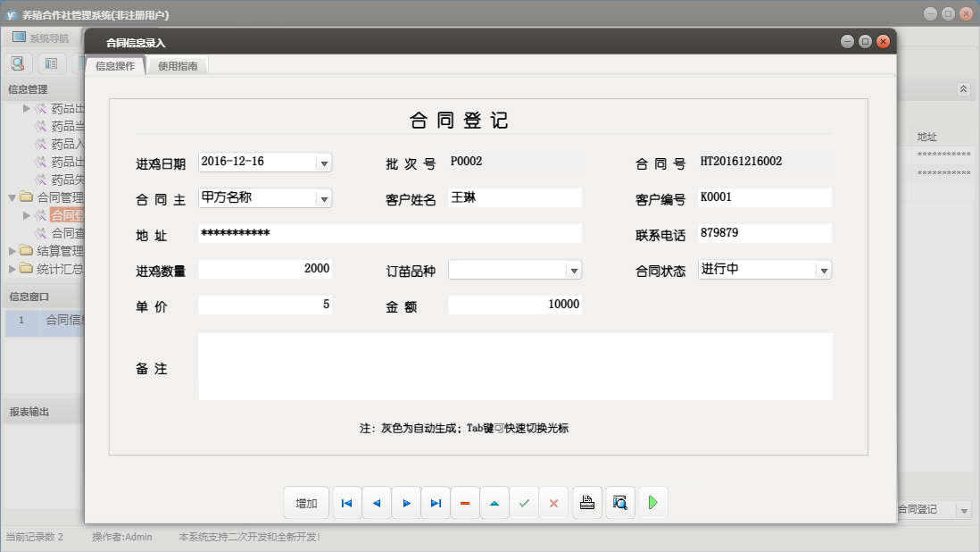Go to the next record

point(406,502)
